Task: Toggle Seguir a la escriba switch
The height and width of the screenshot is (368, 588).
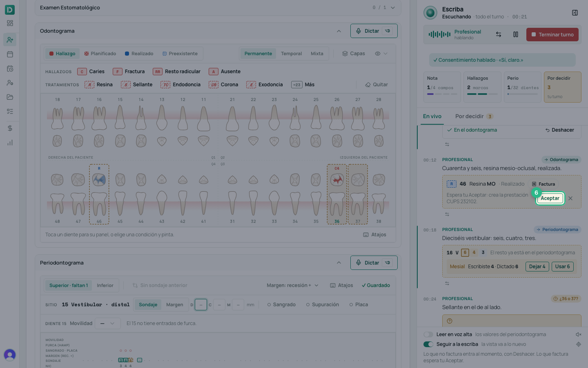Action: (428, 344)
